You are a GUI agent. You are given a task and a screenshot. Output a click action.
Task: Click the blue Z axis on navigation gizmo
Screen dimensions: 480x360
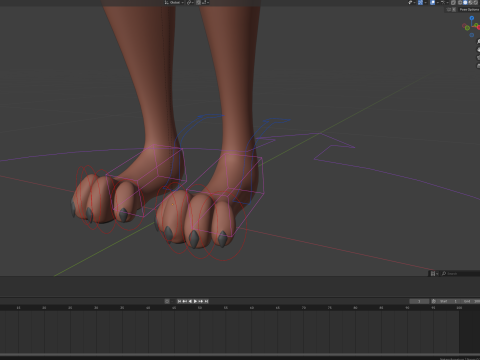tap(472, 18)
